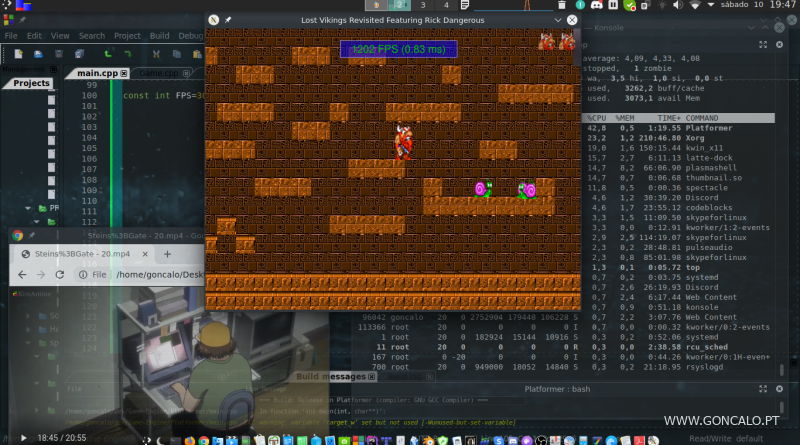
Task: Click the file info icon in Chrome address bar
Action: click(83, 275)
